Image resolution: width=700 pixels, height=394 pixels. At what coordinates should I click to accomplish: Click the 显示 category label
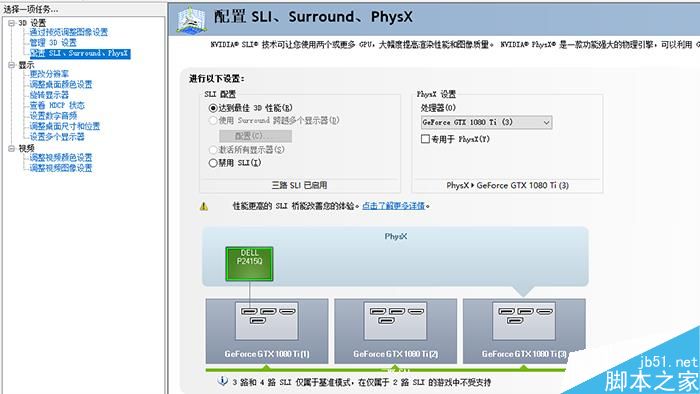(26, 65)
